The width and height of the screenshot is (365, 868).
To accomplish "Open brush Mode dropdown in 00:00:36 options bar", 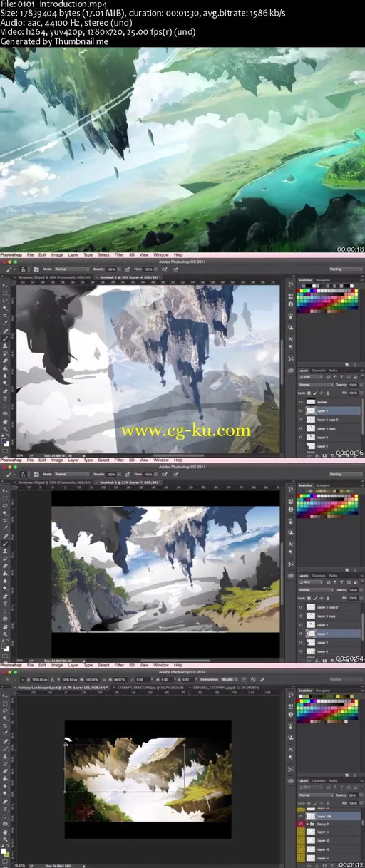I will [x=71, y=269].
